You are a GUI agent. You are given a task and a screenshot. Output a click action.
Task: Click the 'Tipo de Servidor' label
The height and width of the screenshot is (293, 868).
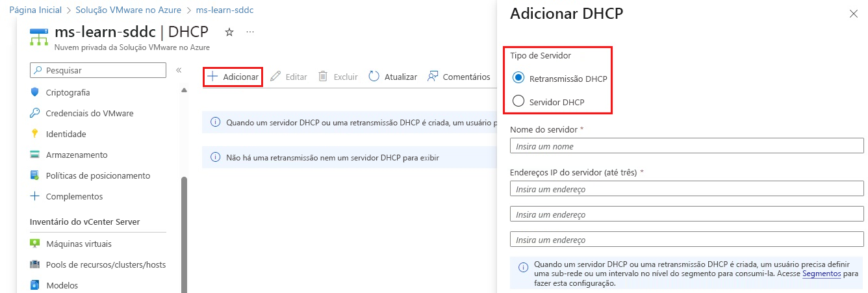tap(541, 56)
